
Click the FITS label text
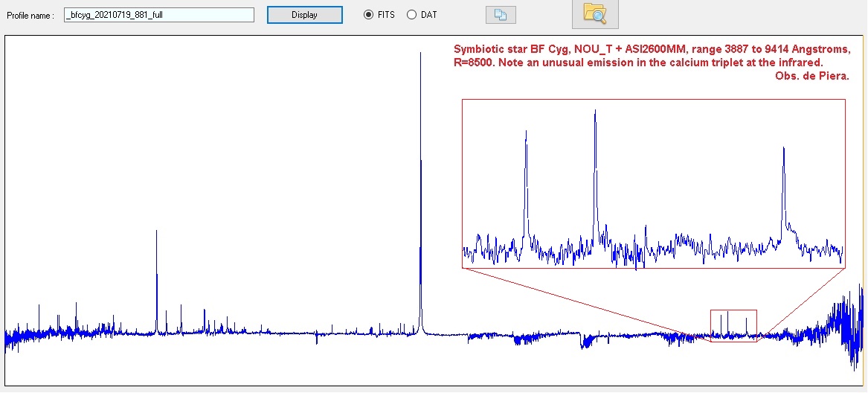[x=386, y=15]
